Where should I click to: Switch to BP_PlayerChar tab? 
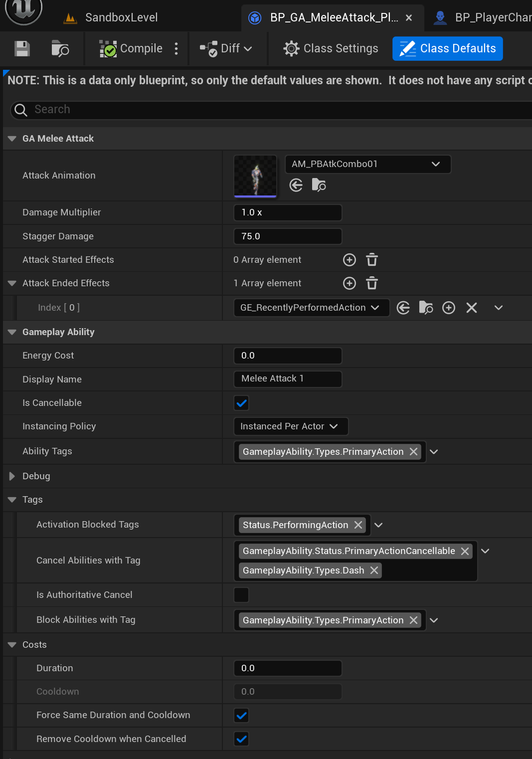point(482,17)
